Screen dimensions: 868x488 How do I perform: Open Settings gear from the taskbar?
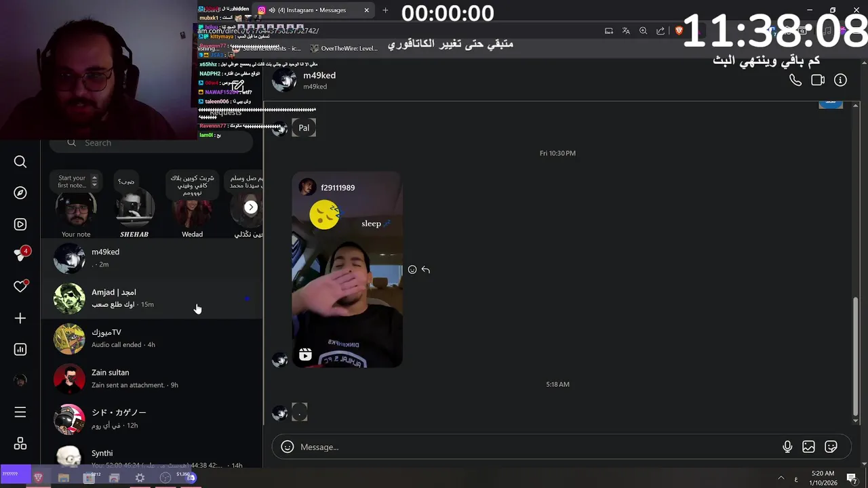click(140, 478)
